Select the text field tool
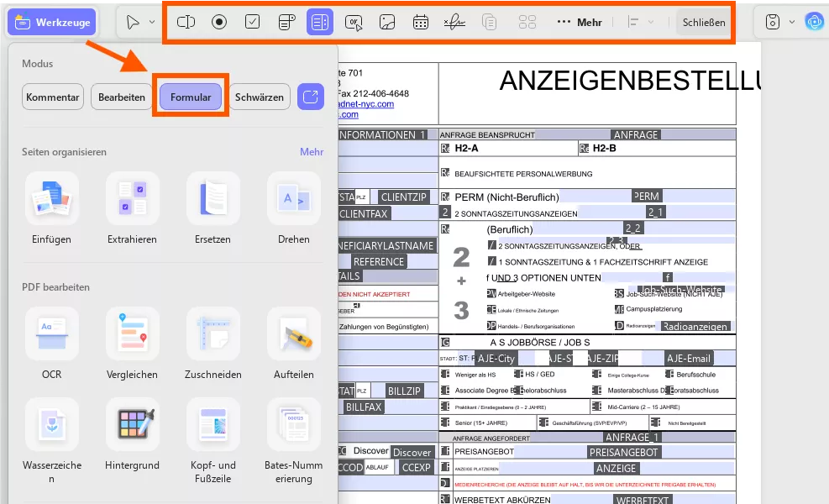Screen dimensions: 829x504 point(186,22)
